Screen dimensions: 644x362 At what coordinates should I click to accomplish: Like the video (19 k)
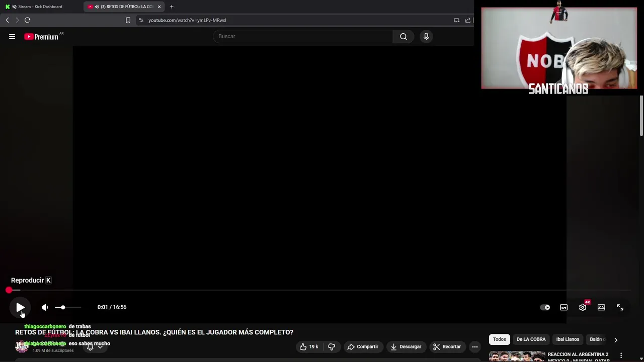coord(309,346)
